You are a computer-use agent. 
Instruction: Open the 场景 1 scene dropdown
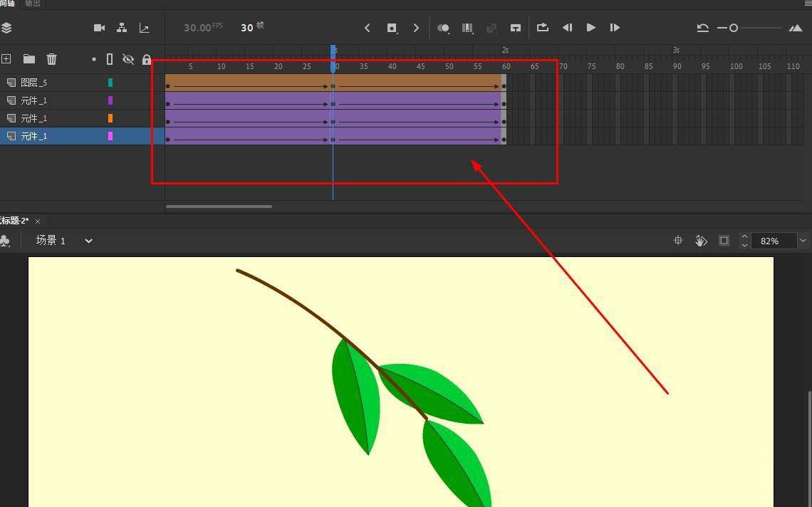pos(88,241)
